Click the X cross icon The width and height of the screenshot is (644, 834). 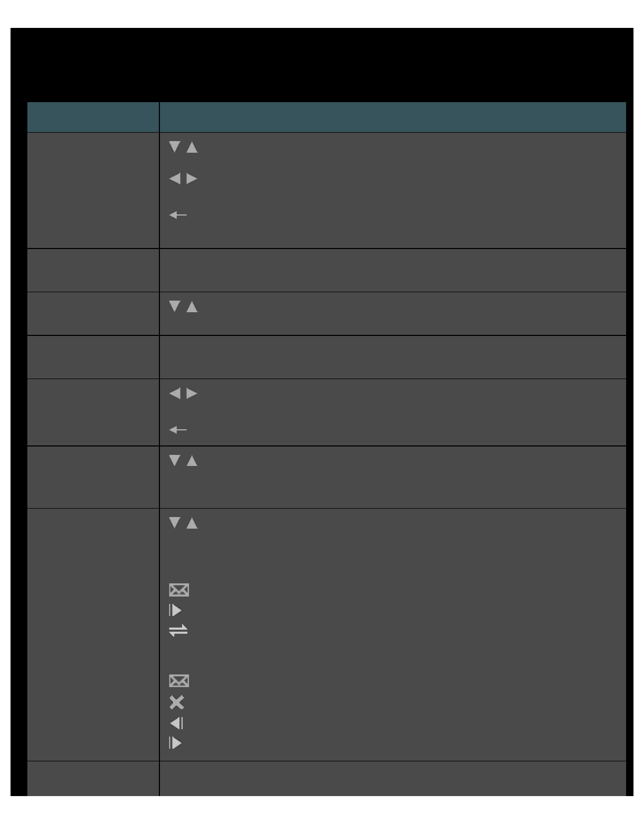(x=177, y=702)
